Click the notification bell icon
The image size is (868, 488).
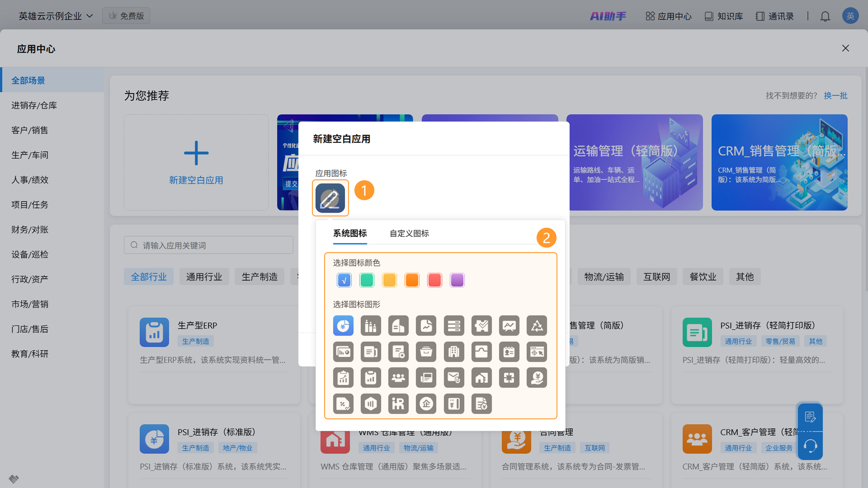point(825,16)
